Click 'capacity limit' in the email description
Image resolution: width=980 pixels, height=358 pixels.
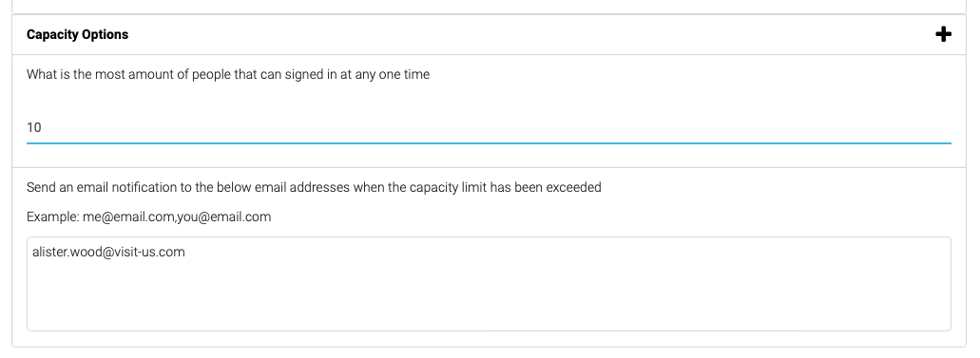448,187
